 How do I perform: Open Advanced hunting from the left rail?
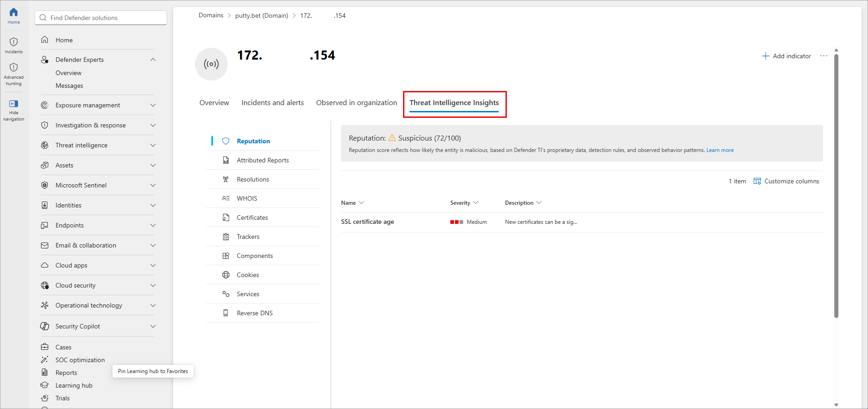point(14,74)
